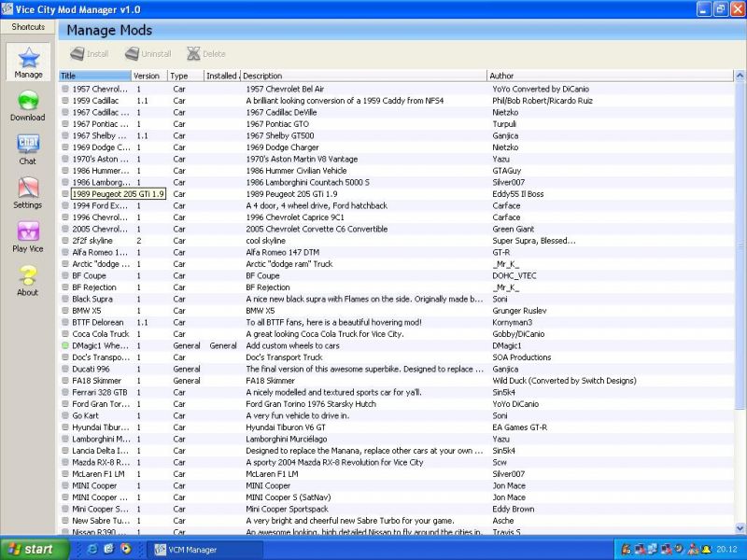Sort the mod list by Version column

pos(149,76)
